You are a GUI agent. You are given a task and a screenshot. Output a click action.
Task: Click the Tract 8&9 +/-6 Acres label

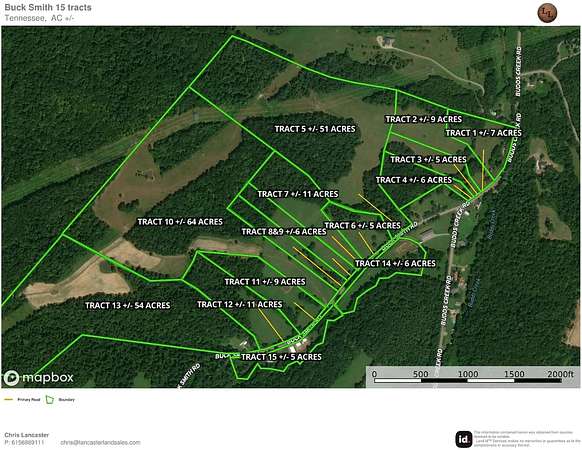[x=284, y=232]
